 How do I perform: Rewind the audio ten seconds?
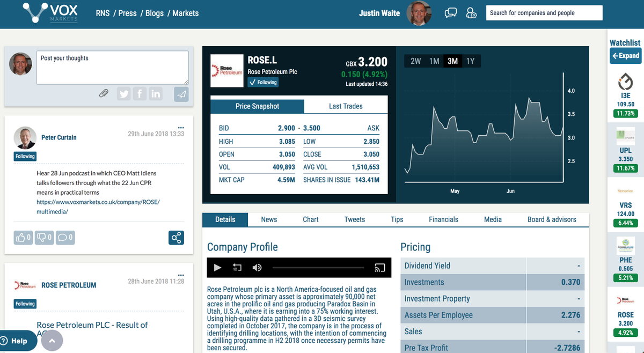point(237,267)
